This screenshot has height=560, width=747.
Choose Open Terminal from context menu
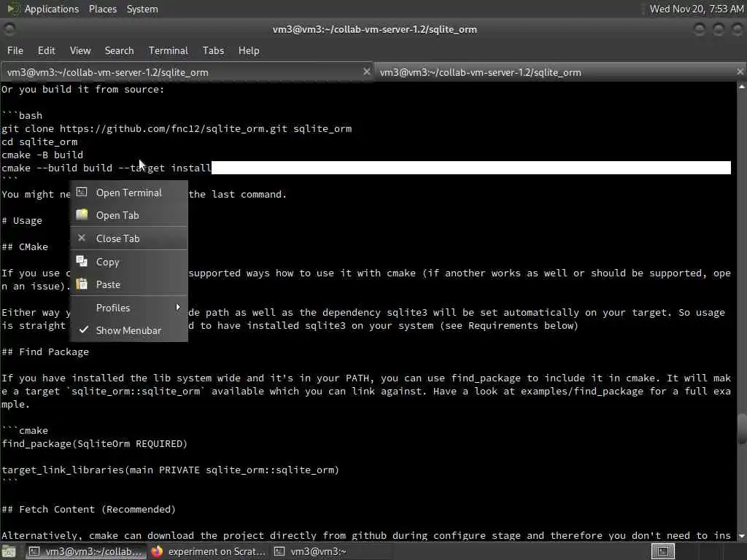click(128, 192)
